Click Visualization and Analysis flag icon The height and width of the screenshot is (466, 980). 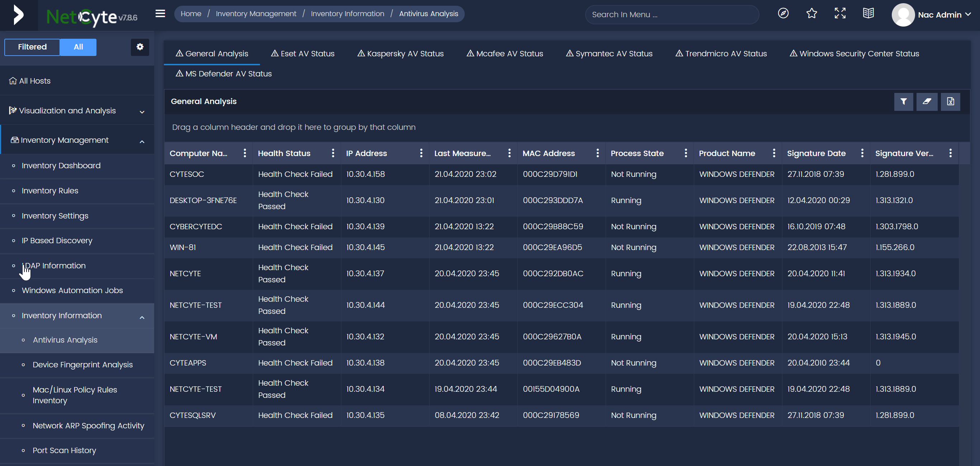13,110
